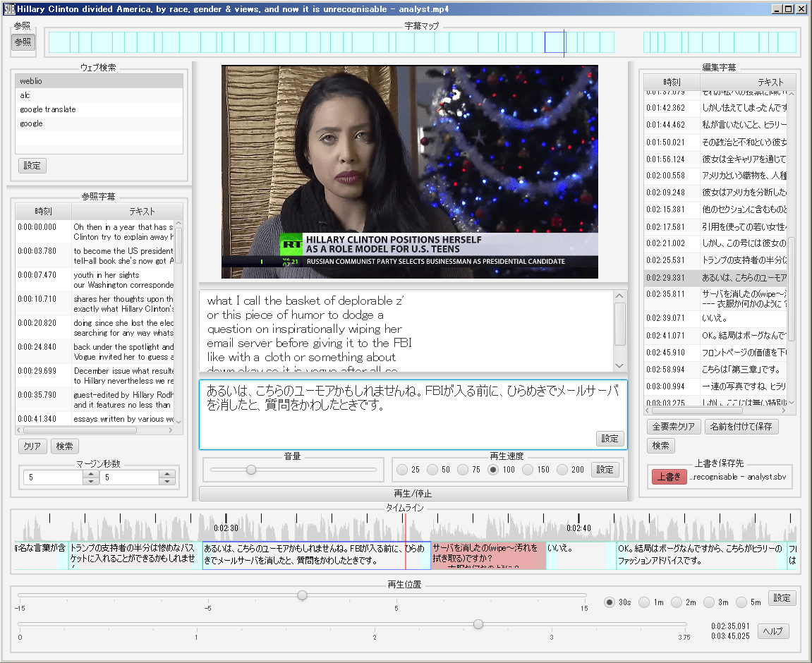The height and width of the screenshot is (663, 812).
Task: Click ヘルプ help button
Action: [x=773, y=631]
